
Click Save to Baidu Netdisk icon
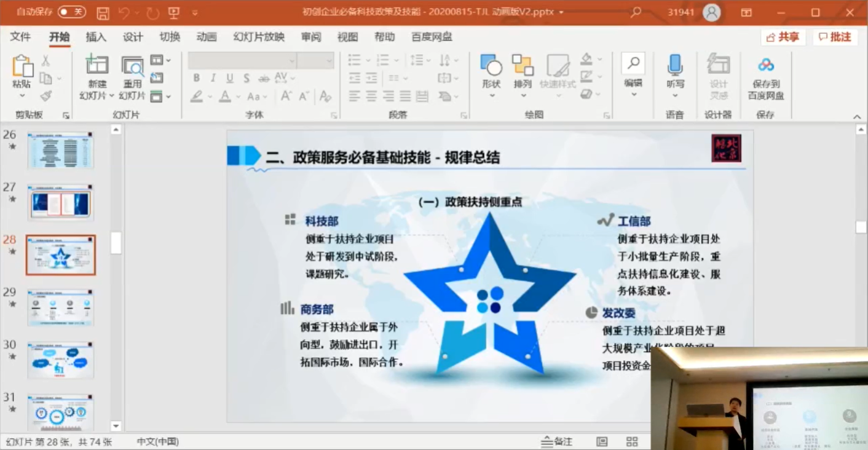click(x=766, y=65)
